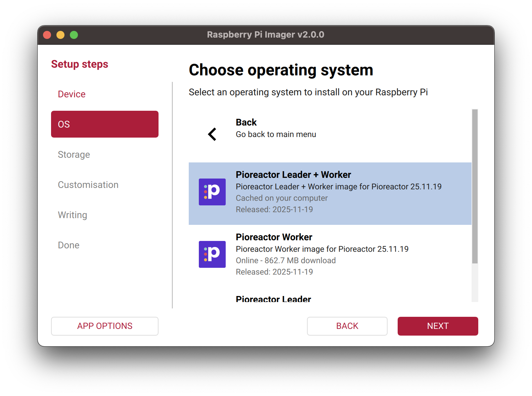The width and height of the screenshot is (532, 396).
Task: Click the OS list scrollbar thumb
Action: pos(475,186)
